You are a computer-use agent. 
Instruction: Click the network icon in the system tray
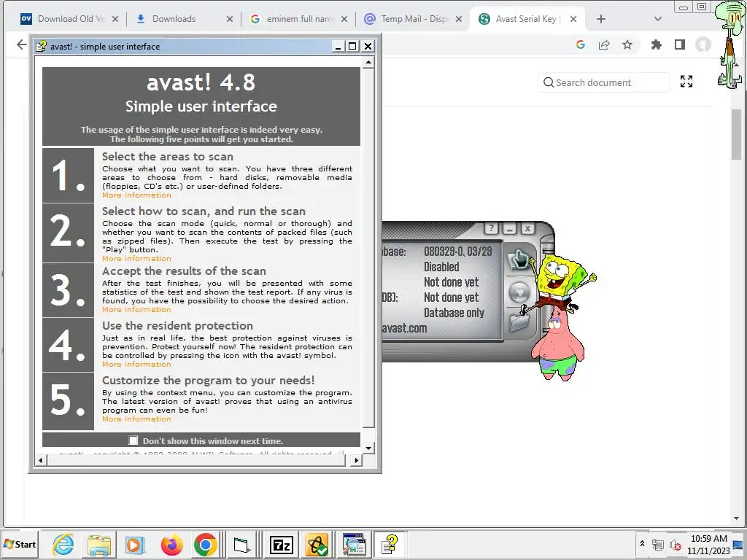[x=658, y=544]
